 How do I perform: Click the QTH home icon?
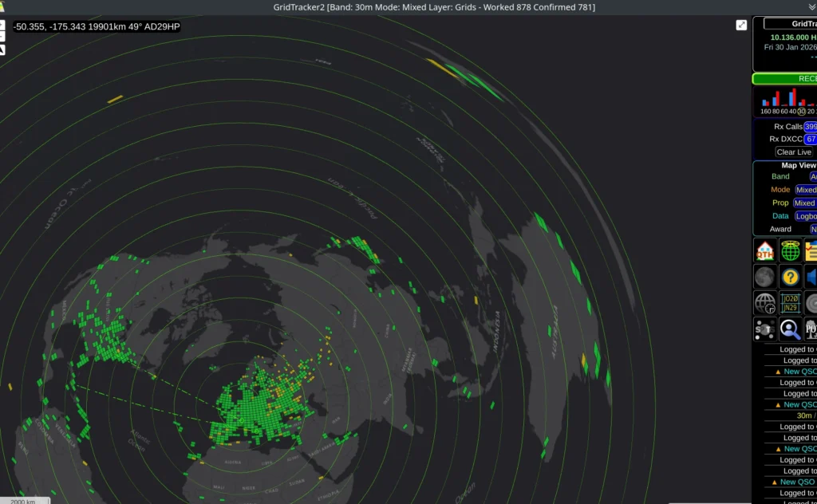(765, 250)
